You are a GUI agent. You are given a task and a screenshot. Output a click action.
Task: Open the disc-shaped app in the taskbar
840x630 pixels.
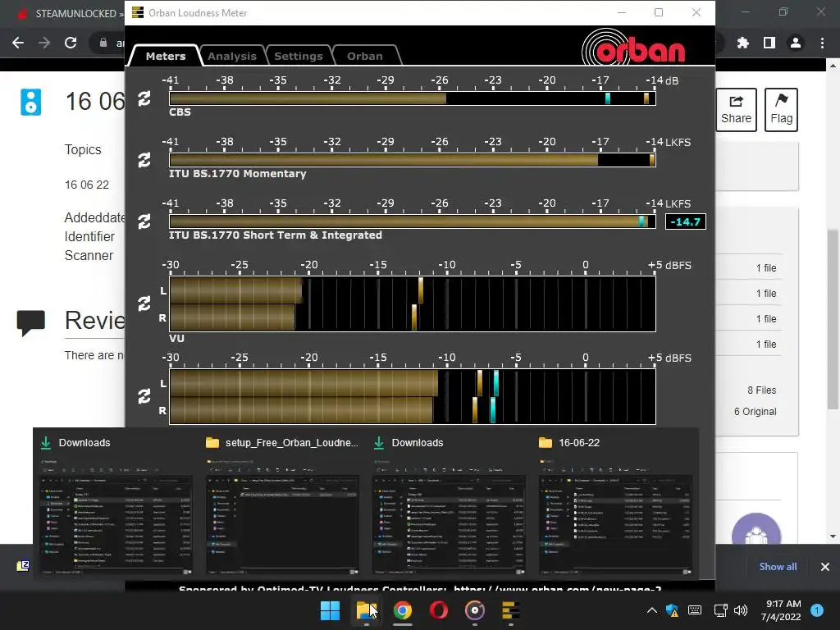tap(475, 610)
